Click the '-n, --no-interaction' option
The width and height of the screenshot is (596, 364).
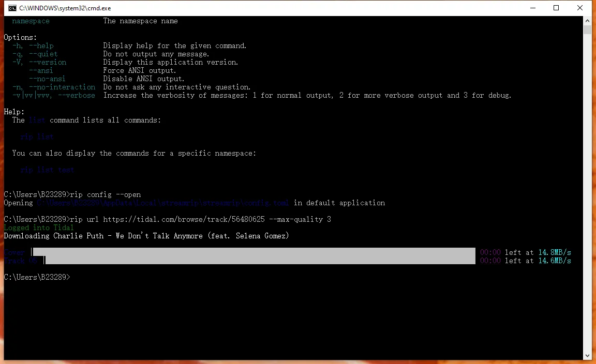(x=54, y=87)
